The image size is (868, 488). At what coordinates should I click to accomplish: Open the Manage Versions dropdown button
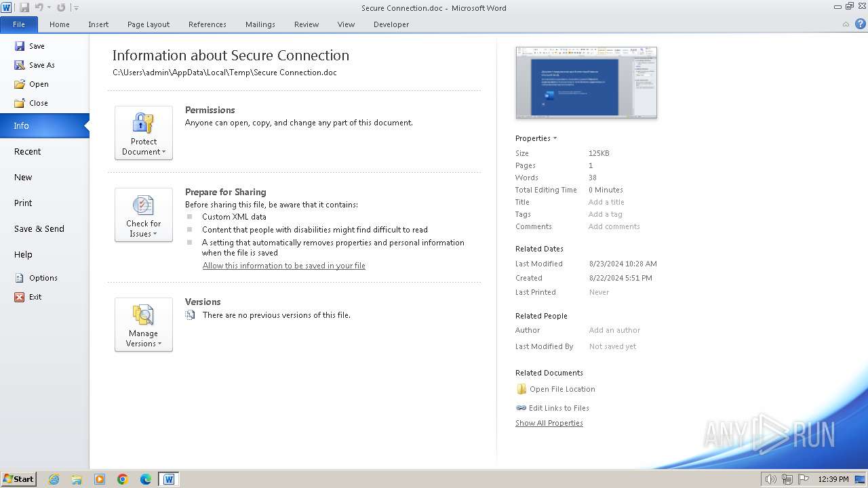click(144, 325)
